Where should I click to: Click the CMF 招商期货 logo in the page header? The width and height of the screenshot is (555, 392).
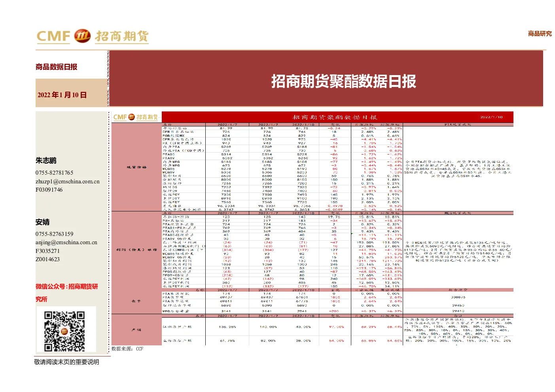[x=93, y=36]
